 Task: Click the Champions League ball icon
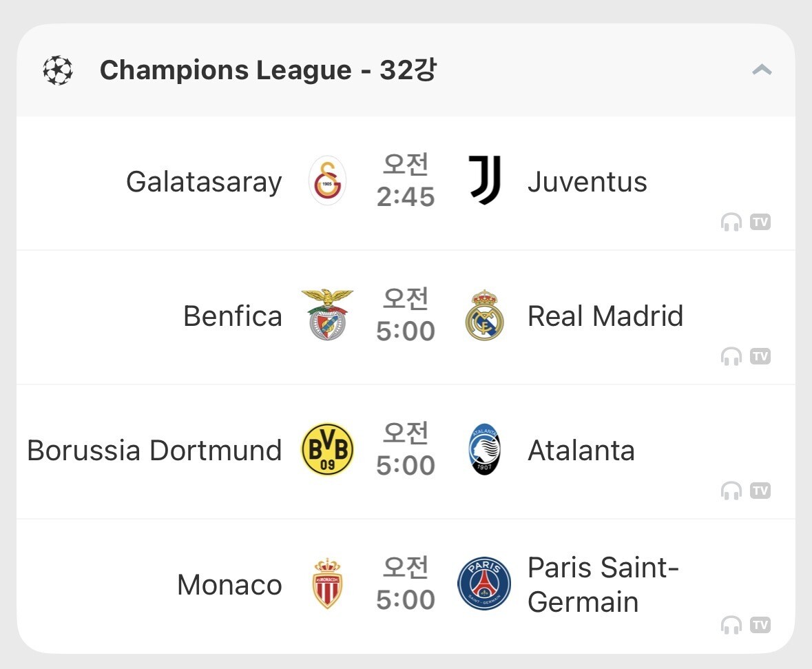(x=57, y=70)
